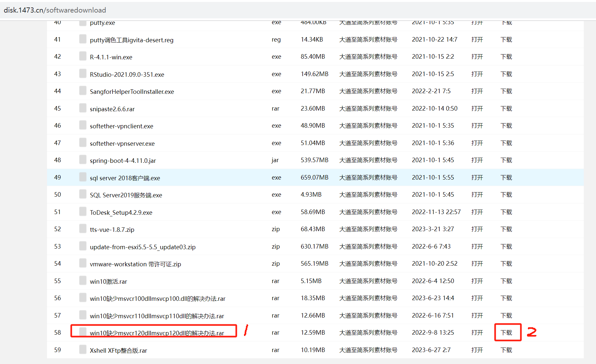
Task: Click the file icon beside msvcr120dll rar file
Action: click(83, 332)
